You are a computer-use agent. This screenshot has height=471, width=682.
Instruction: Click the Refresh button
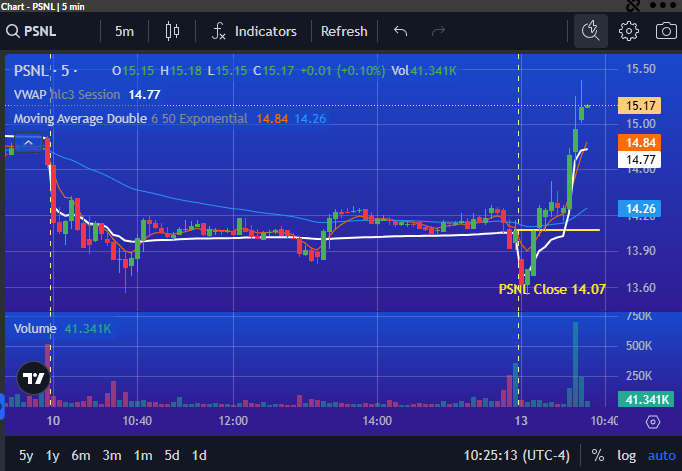(344, 31)
